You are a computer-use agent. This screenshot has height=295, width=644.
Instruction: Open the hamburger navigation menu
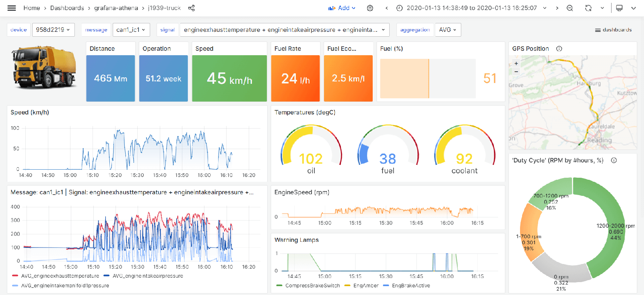(12, 8)
